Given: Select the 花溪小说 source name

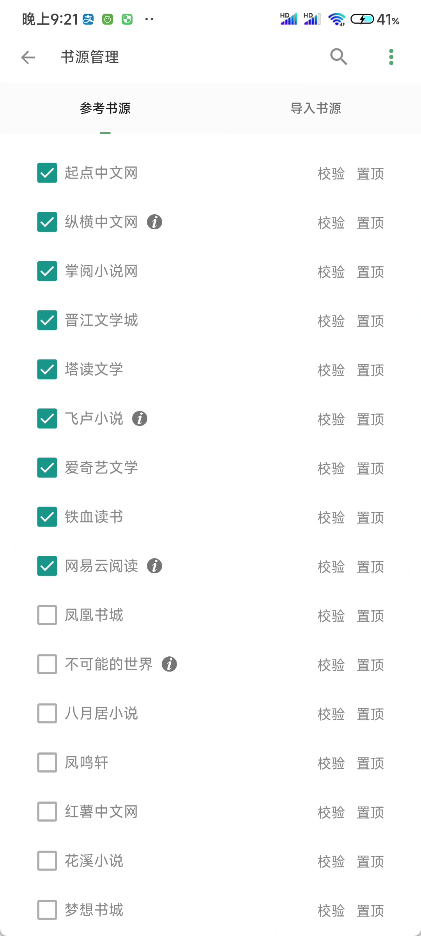Looking at the screenshot, I should [94, 861].
